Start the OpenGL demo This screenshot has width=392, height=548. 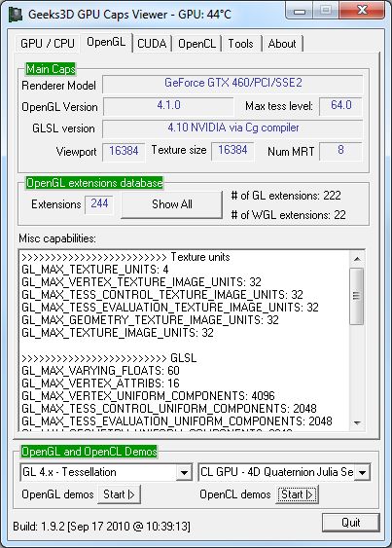[x=119, y=494]
